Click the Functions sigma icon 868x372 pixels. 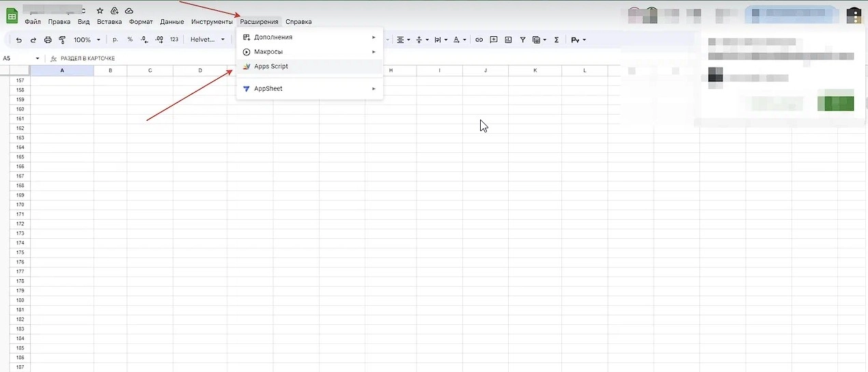(557, 40)
